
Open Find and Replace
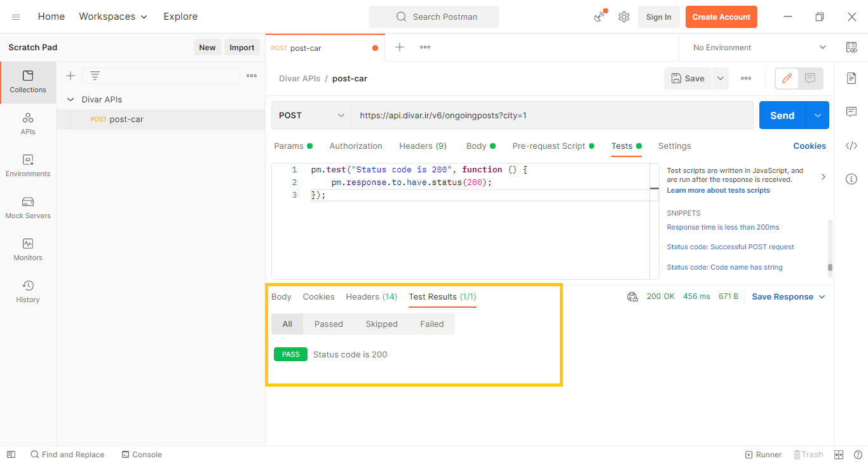tap(67, 455)
